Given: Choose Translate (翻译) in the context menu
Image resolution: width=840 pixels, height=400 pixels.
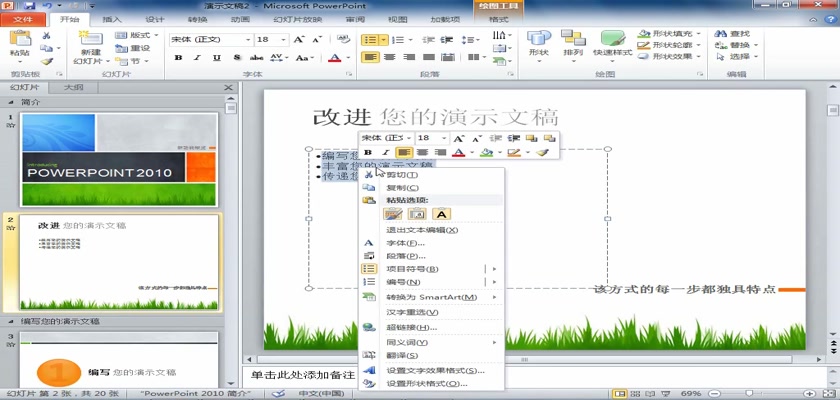Looking at the screenshot, I should pos(431,356).
